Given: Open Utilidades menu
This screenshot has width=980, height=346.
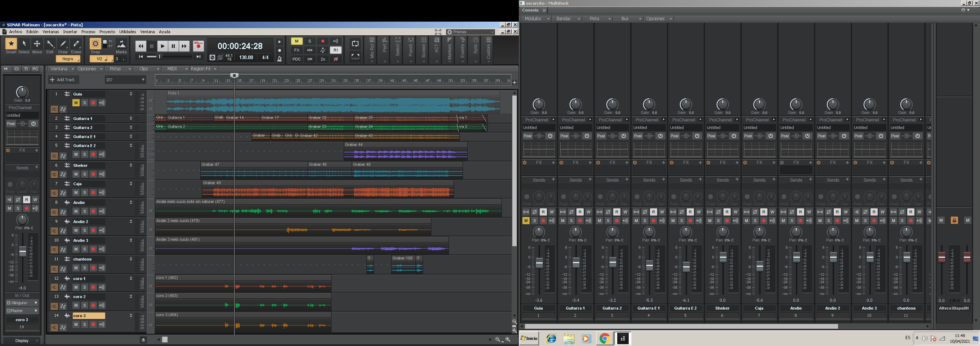Looking at the screenshot, I should (x=128, y=32).
